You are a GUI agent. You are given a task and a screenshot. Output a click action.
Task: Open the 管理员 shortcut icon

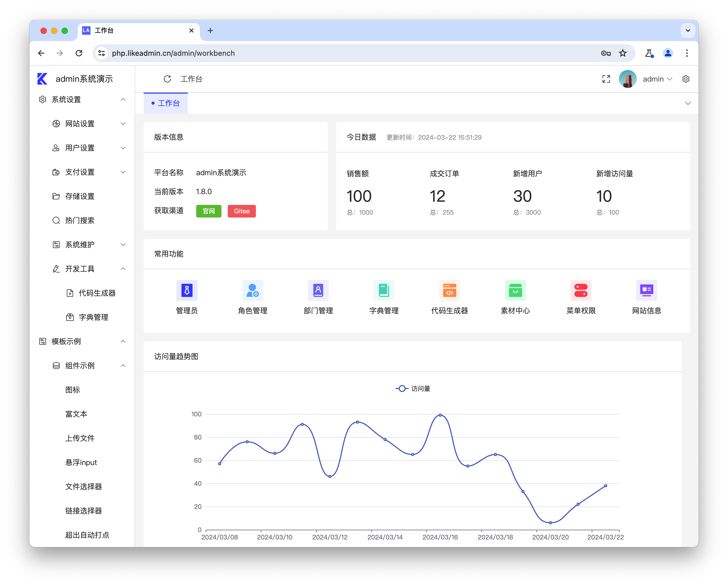[187, 290]
